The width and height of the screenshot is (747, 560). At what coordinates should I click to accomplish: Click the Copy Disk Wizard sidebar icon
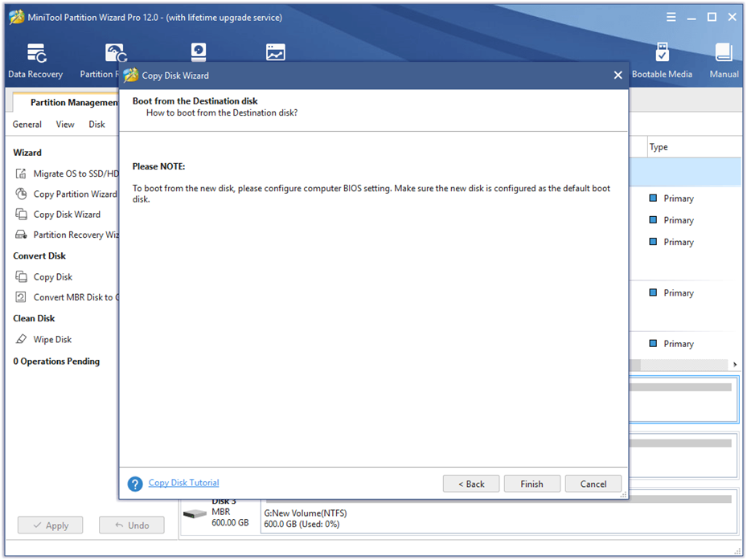(21, 215)
